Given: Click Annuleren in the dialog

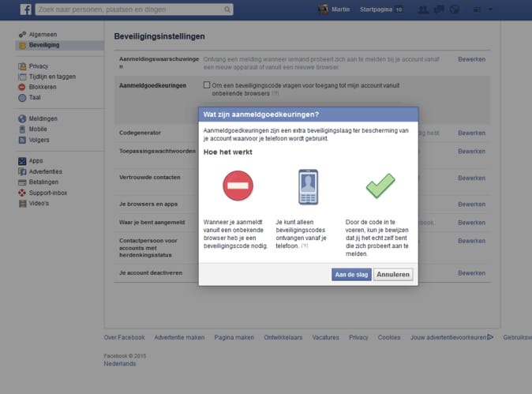Looking at the screenshot, I should tap(393, 275).
